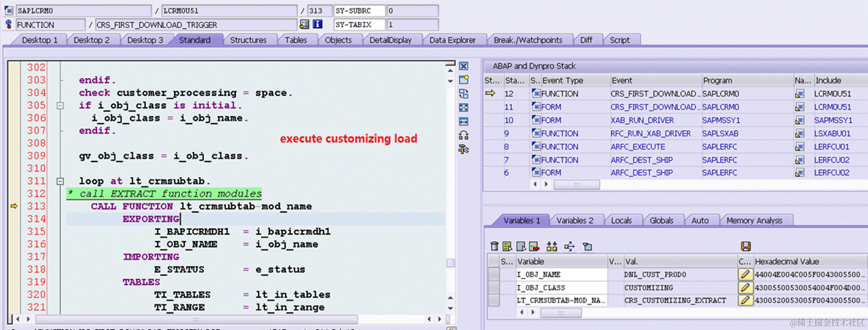868x330 pixels.
Task: Switch to the Desktop 3 tab
Action: click(145, 40)
